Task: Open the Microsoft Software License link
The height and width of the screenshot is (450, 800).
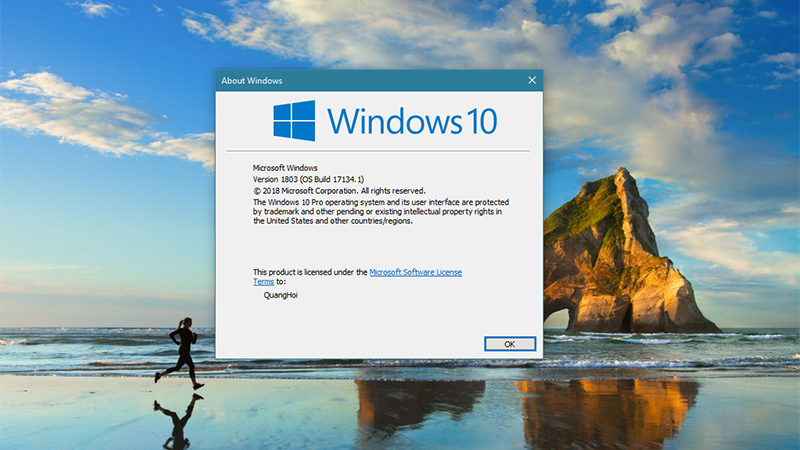Action: (415, 272)
